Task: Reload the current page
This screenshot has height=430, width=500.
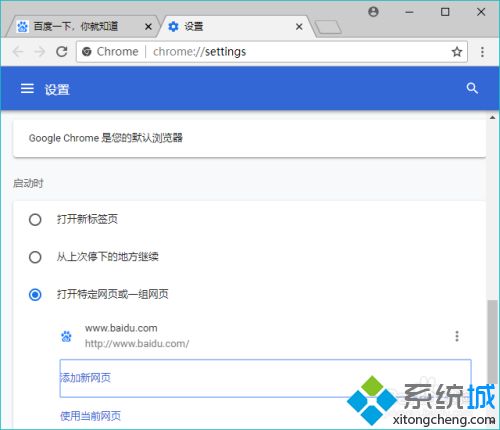Action: (62, 52)
